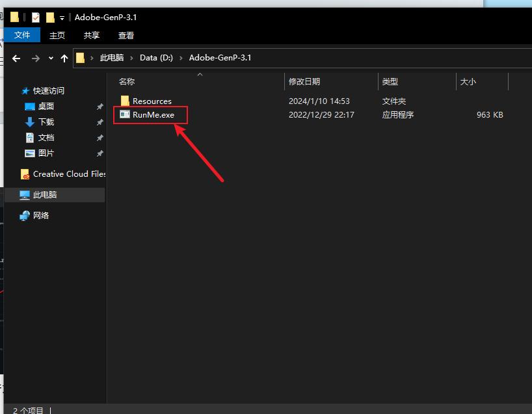Click the 文档 document icon in sidebar

[x=30, y=137]
